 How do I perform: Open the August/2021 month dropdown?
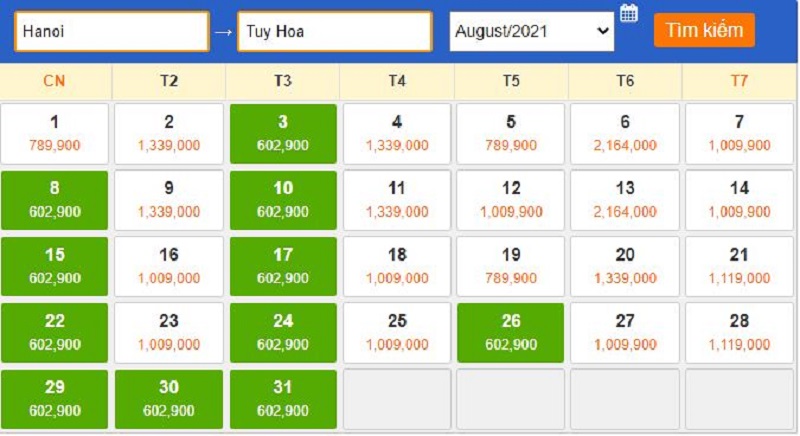[x=532, y=32]
